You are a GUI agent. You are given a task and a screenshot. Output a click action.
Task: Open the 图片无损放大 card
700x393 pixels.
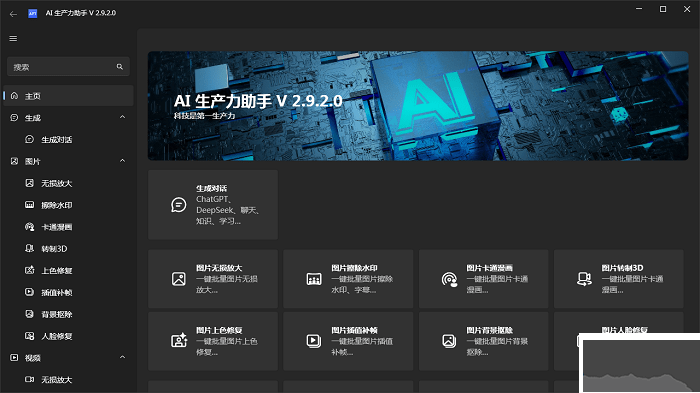213,279
